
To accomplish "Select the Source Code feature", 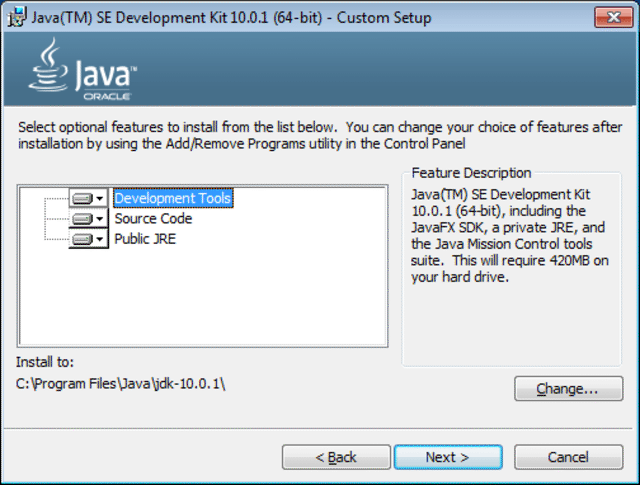I will [x=153, y=218].
